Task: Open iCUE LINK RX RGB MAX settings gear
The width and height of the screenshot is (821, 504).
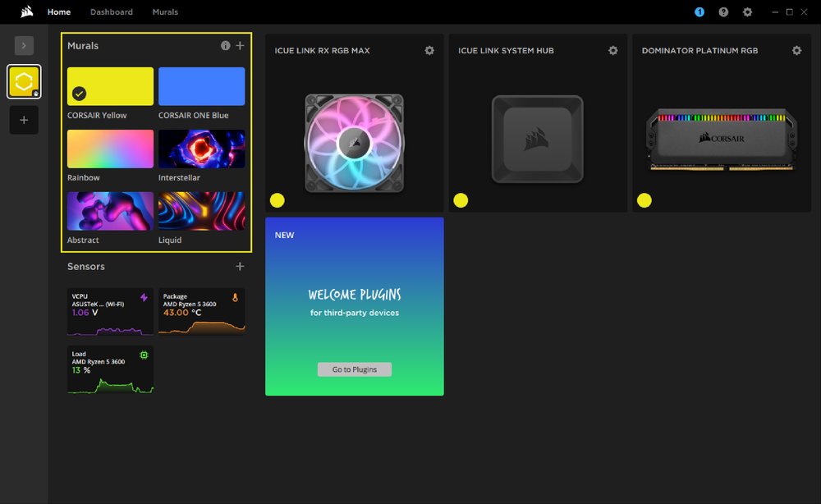Action: click(x=429, y=51)
